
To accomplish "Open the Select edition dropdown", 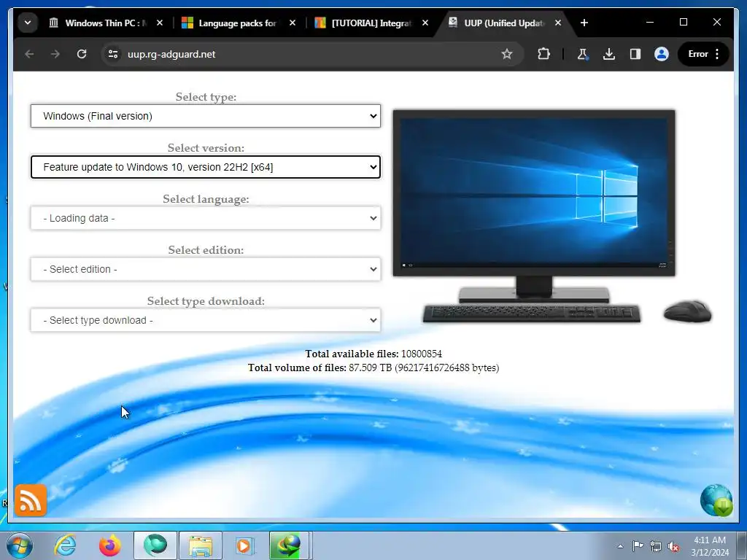I will coord(205,269).
